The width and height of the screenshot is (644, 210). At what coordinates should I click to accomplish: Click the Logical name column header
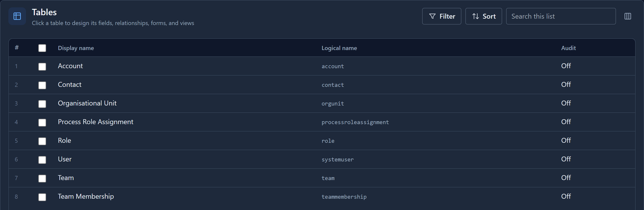tap(339, 48)
